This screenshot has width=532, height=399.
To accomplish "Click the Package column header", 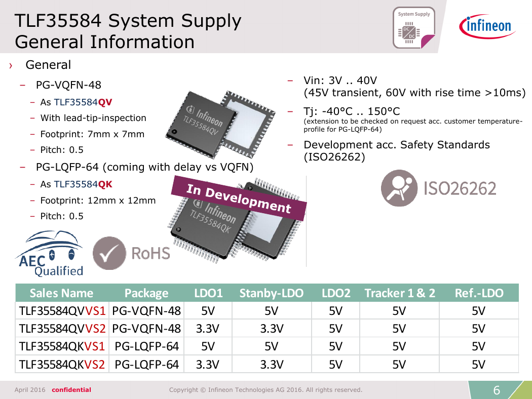I will 146,293.
